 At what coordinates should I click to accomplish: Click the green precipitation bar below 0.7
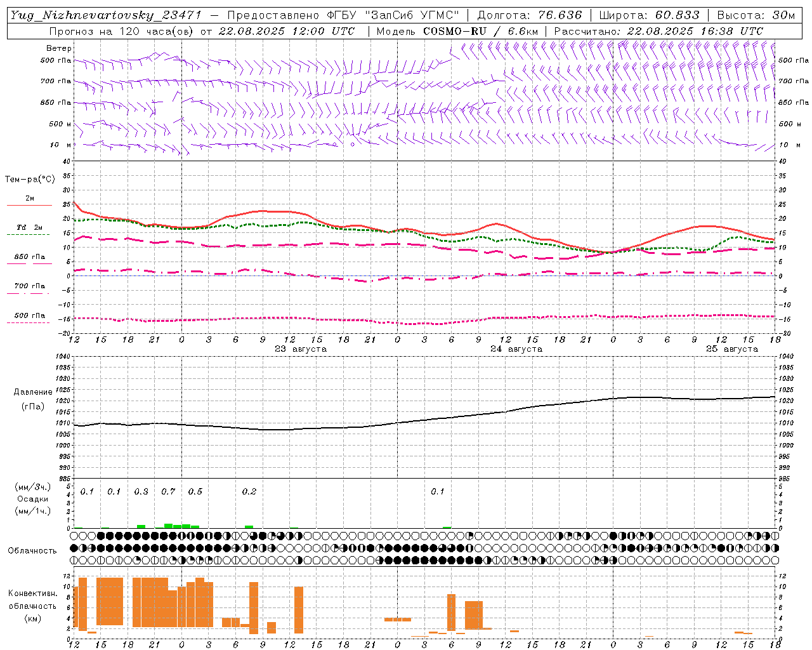coord(168,526)
